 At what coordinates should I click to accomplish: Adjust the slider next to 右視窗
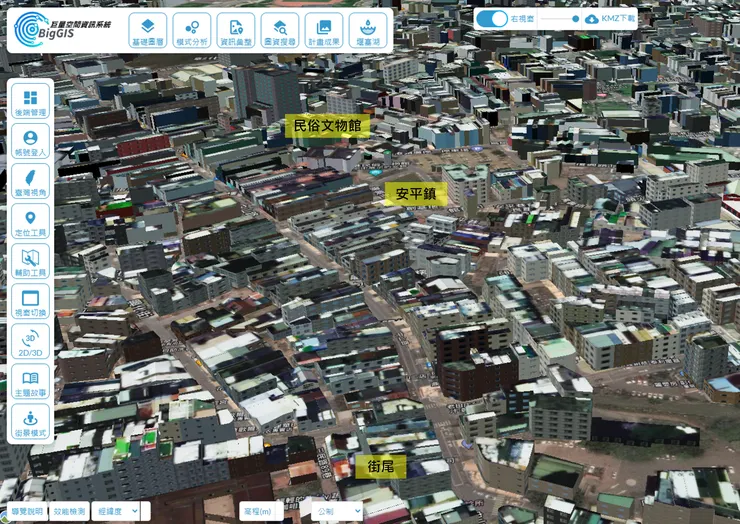(x=560, y=19)
